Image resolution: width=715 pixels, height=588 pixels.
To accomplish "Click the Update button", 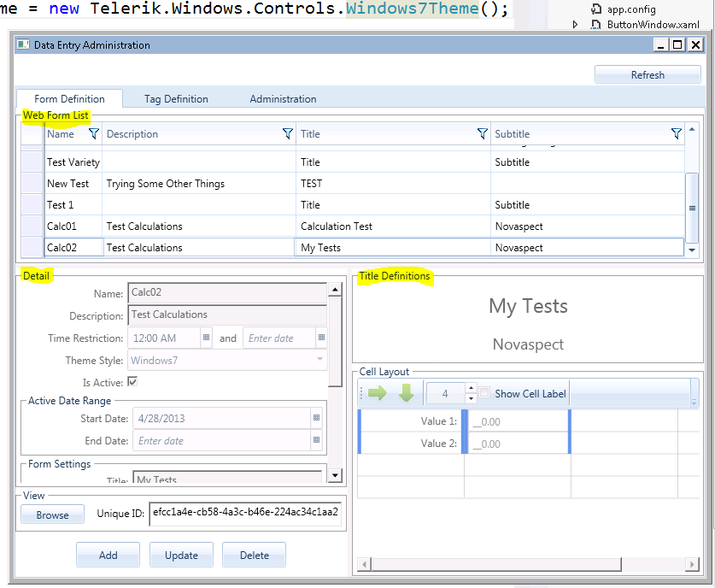I will (181, 555).
